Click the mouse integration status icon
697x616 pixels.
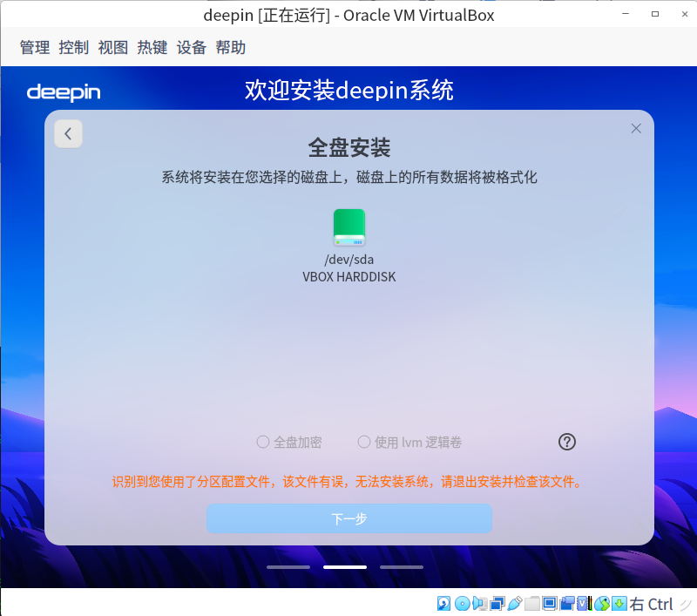point(600,603)
